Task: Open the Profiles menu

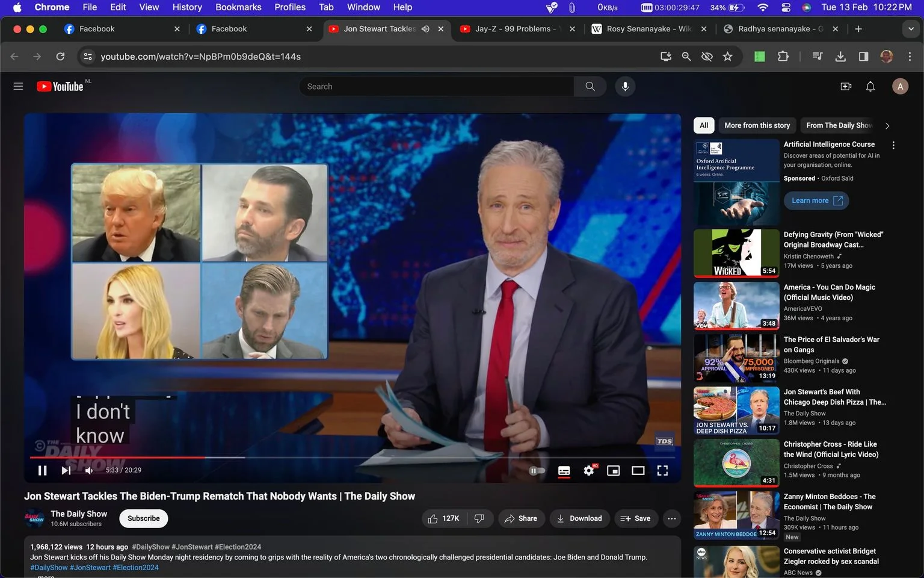Action: click(x=290, y=7)
